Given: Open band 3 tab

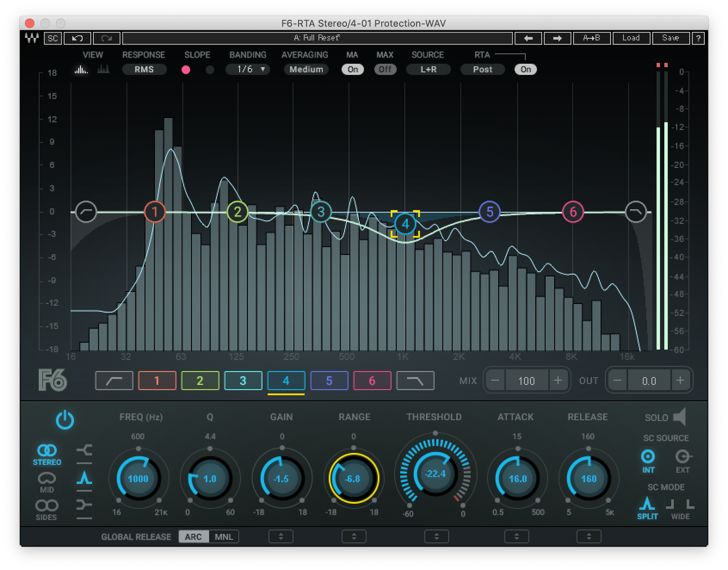Looking at the screenshot, I should pos(243,381).
